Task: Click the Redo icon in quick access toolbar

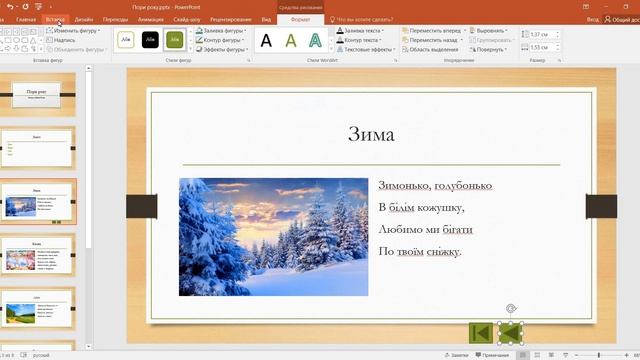Action: (25, 7)
